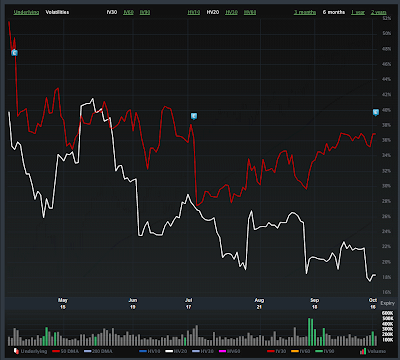Click the red 50 DMA legend swatch

point(56,351)
